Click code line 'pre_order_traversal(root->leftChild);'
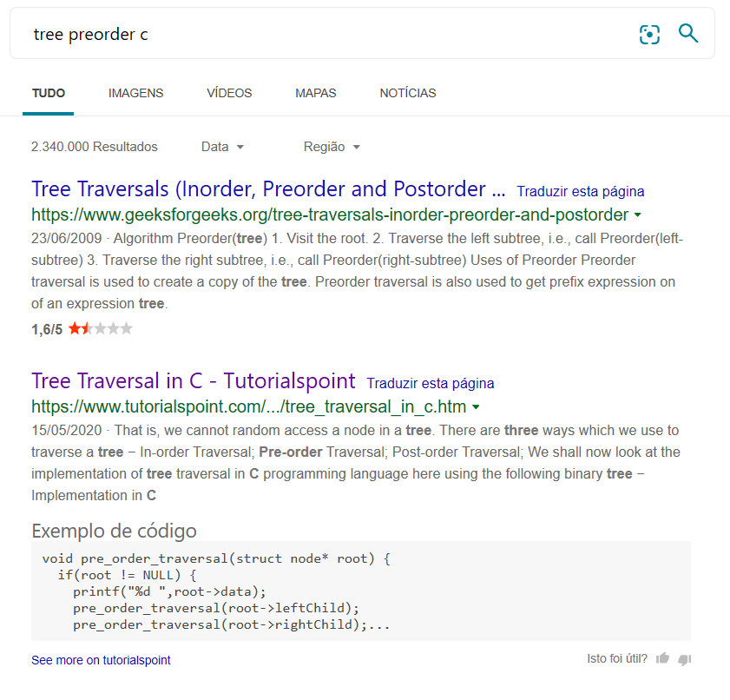Screen dimensions: 730x700 pyautogui.click(x=216, y=608)
